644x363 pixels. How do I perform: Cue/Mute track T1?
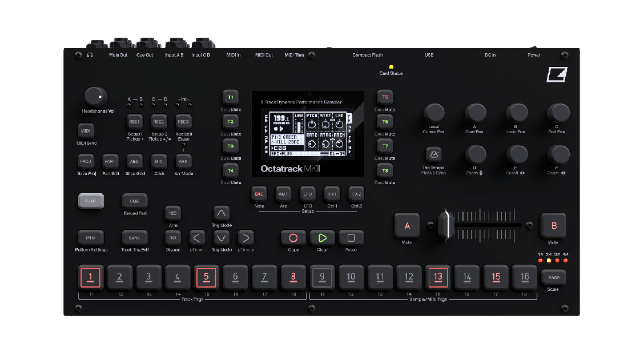230,97
